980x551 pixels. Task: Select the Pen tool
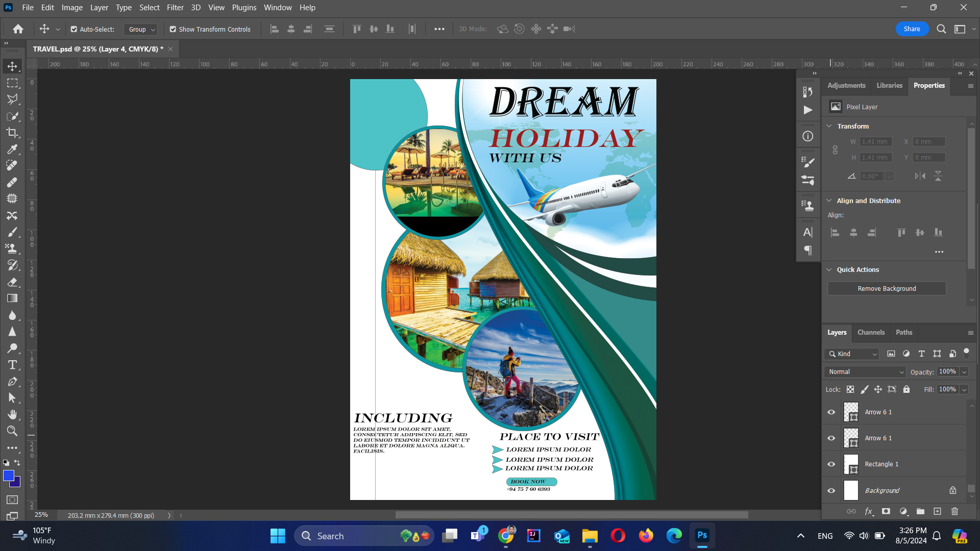(12, 382)
